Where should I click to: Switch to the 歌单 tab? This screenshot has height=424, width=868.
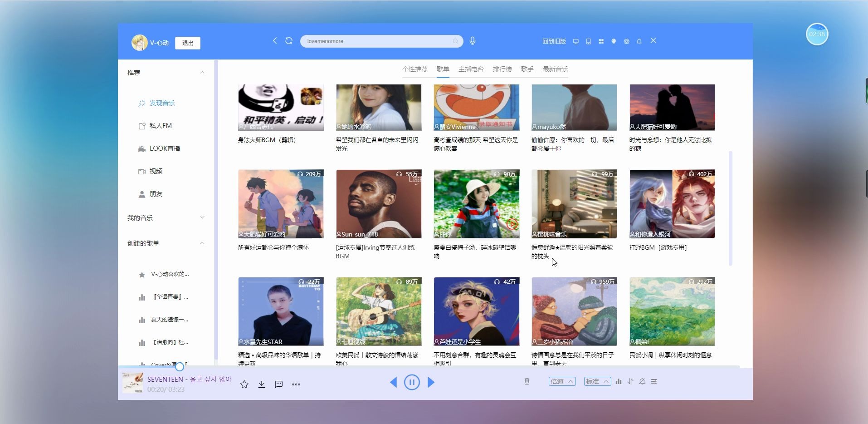pyautogui.click(x=443, y=69)
